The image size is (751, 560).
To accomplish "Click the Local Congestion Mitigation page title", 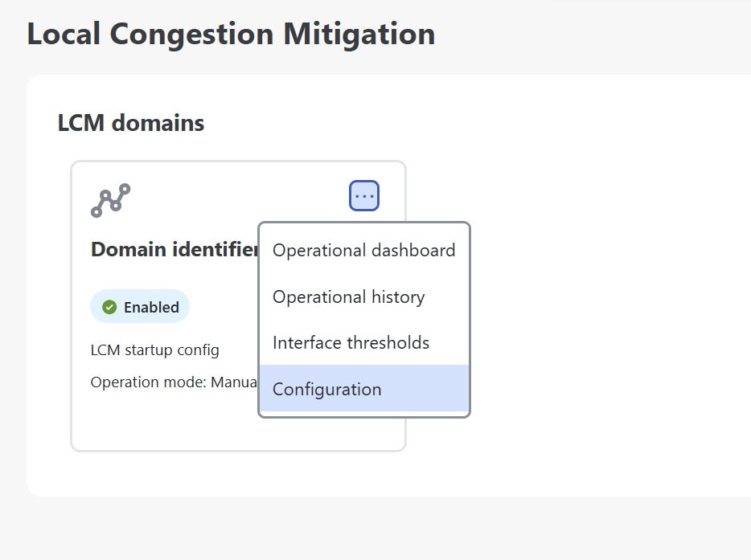I will point(231,35).
